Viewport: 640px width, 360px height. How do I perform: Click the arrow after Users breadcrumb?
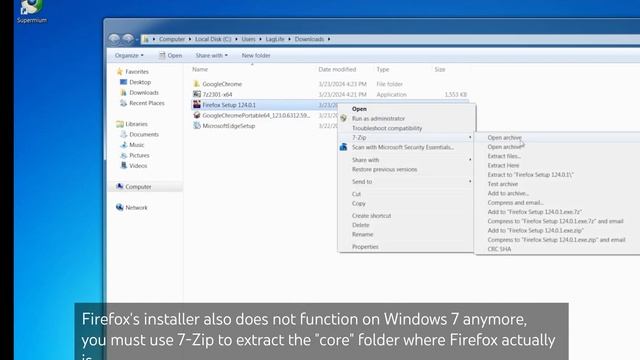260,39
